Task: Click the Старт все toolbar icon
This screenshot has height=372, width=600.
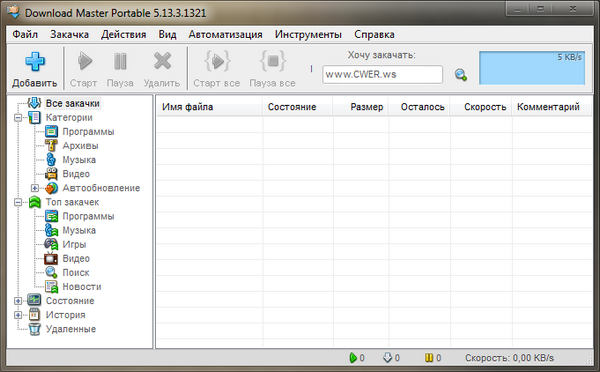Action: 217,61
